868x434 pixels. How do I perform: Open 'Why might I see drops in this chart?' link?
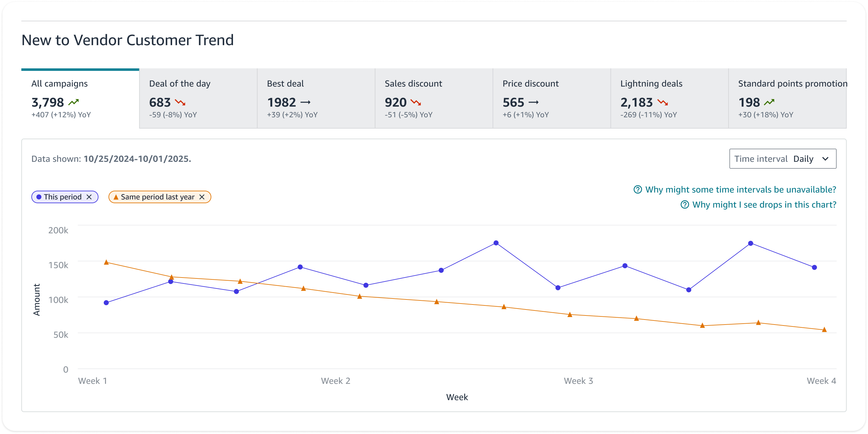pos(764,204)
